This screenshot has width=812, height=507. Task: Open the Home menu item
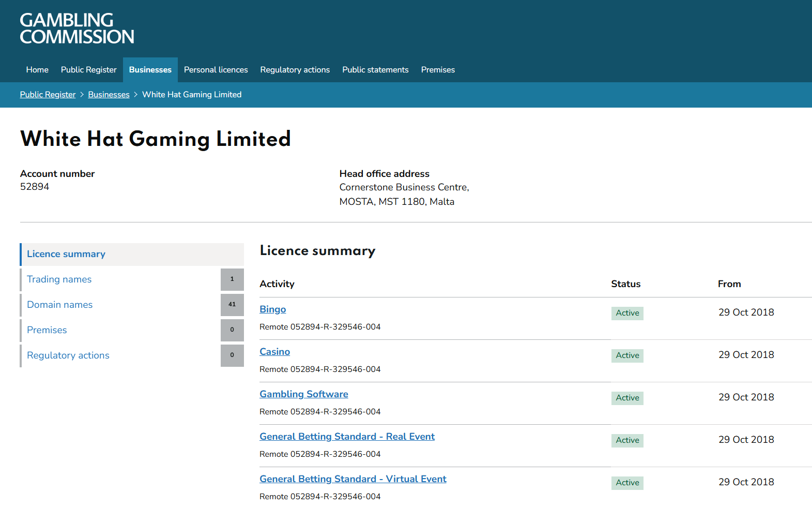point(37,70)
